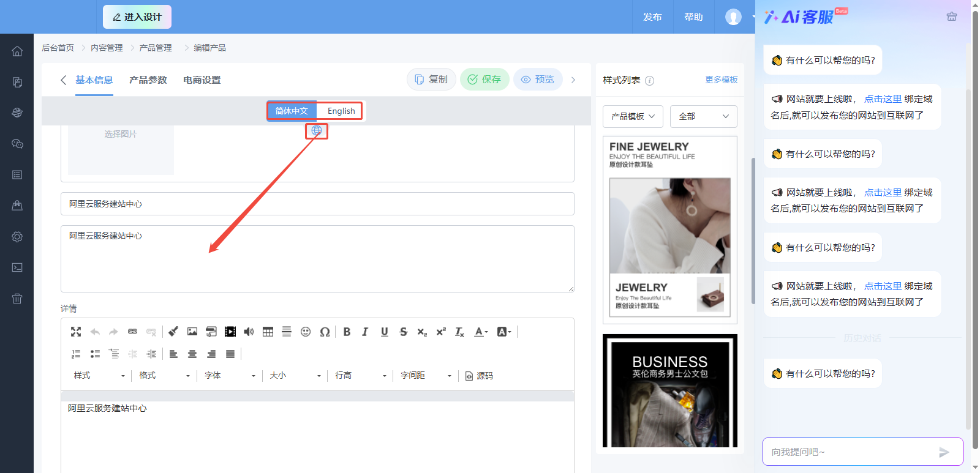Viewport: 980px width, 473px height.
Task: Click 进入设计 button
Action: tap(137, 17)
